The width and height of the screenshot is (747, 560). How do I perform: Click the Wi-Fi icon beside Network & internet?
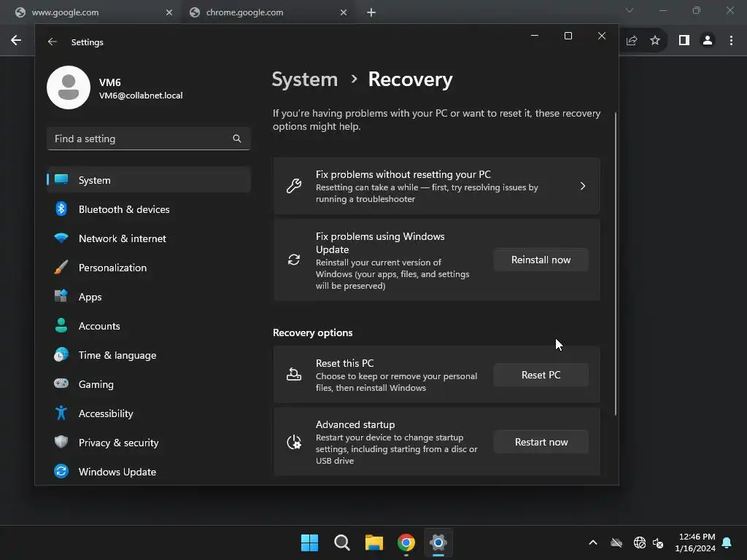pos(61,238)
